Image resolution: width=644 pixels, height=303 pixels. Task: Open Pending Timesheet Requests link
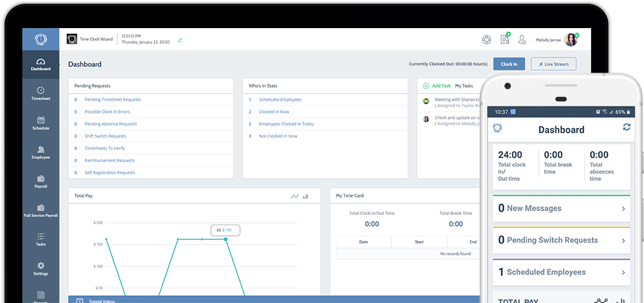[x=113, y=100]
